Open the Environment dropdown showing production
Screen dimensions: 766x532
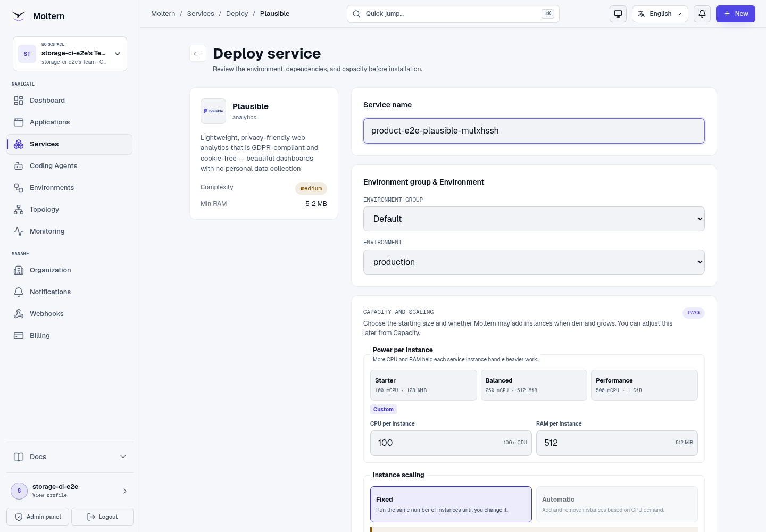tap(534, 262)
